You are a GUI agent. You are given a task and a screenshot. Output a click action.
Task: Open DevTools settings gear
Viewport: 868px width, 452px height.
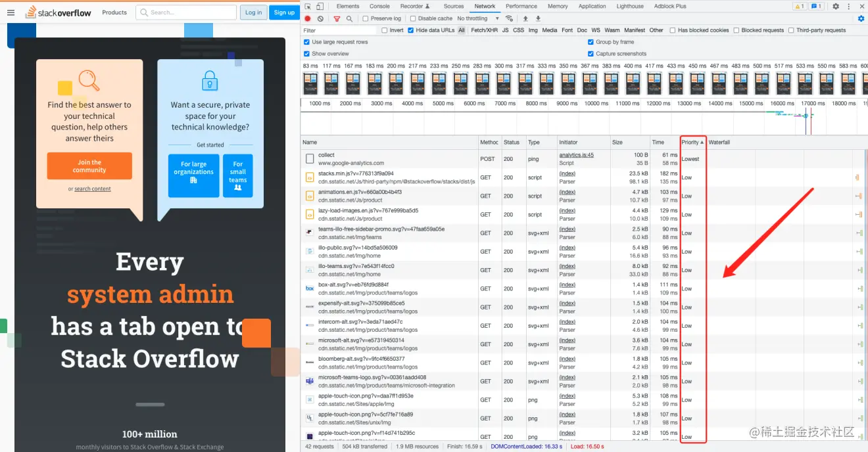click(x=836, y=6)
